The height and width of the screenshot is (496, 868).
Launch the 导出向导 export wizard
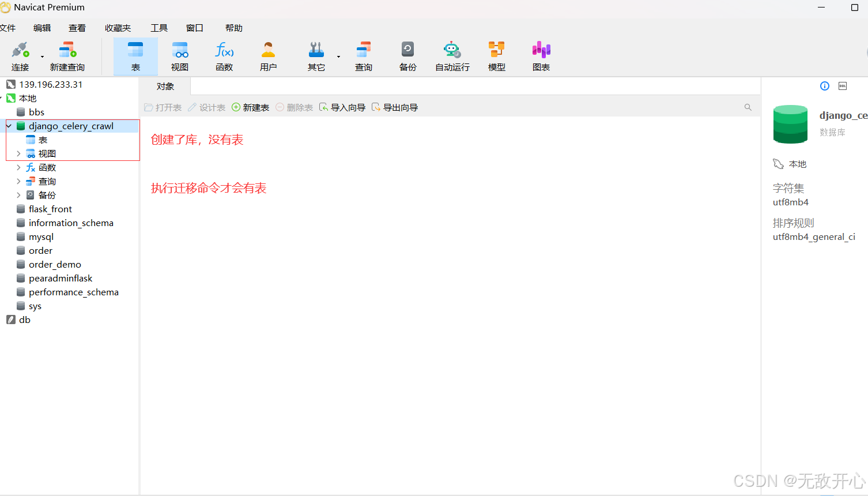(395, 107)
